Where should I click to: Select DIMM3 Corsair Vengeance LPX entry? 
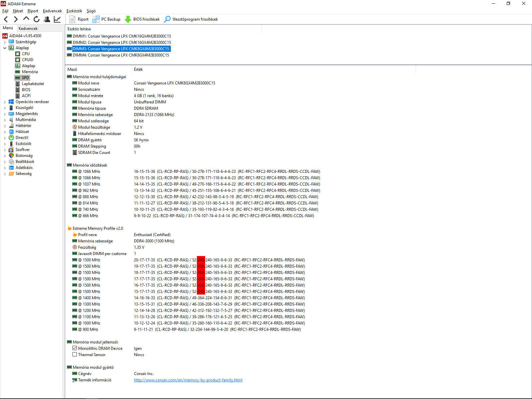click(121, 49)
